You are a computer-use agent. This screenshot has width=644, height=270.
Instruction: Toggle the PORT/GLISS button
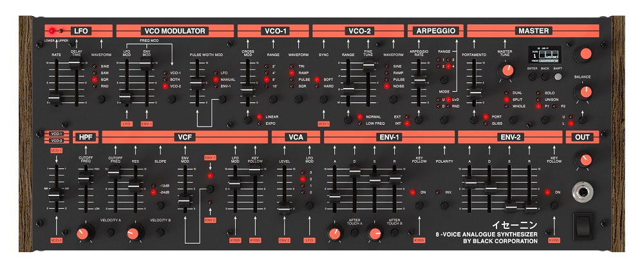[475, 120]
